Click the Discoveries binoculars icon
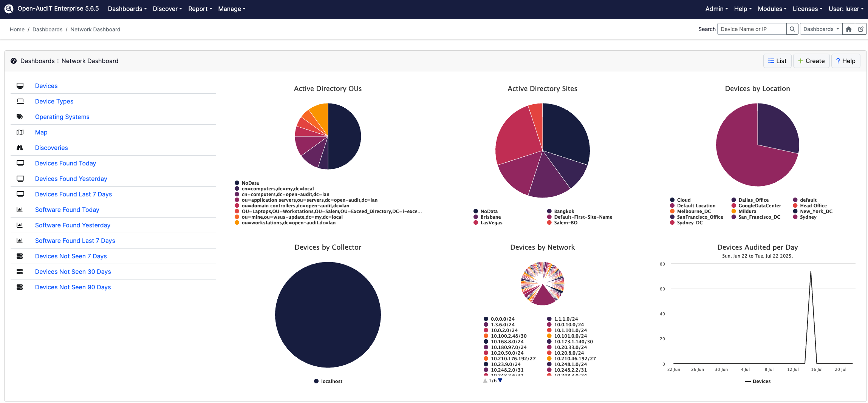This screenshot has width=868, height=403. (x=20, y=148)
